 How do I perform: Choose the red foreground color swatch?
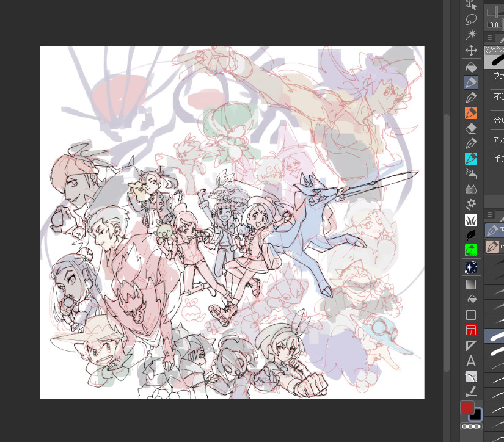coord(467,408)
